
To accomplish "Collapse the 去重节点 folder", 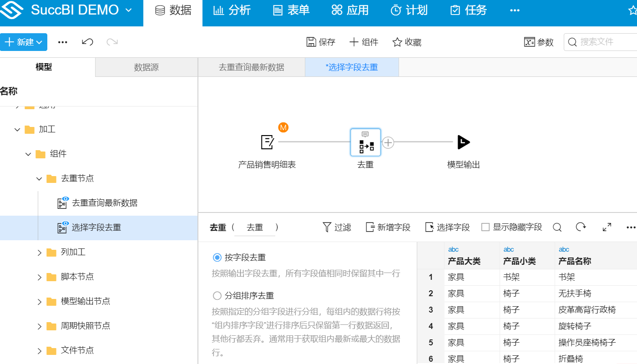I will (39, 178).
